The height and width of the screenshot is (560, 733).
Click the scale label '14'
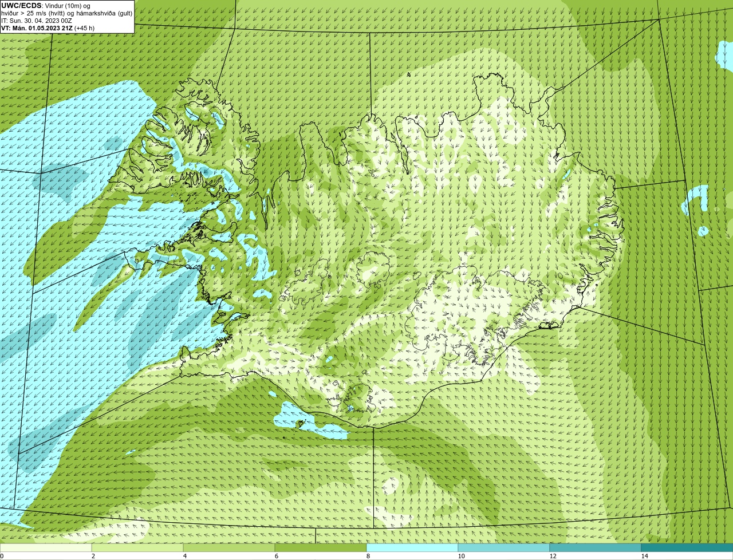coord(644,556)
